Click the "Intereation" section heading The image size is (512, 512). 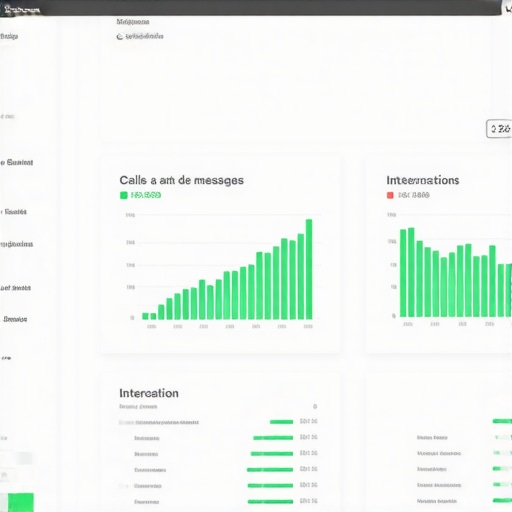149,393
